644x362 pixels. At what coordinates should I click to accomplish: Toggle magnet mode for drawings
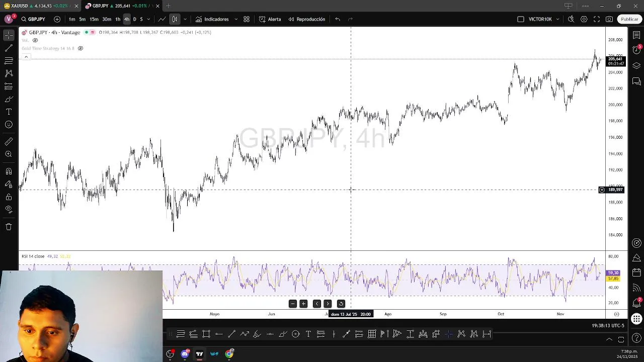9,171
